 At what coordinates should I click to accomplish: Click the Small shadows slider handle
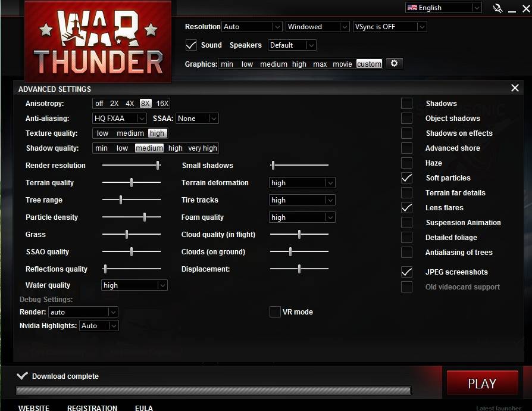coord(273,165)
